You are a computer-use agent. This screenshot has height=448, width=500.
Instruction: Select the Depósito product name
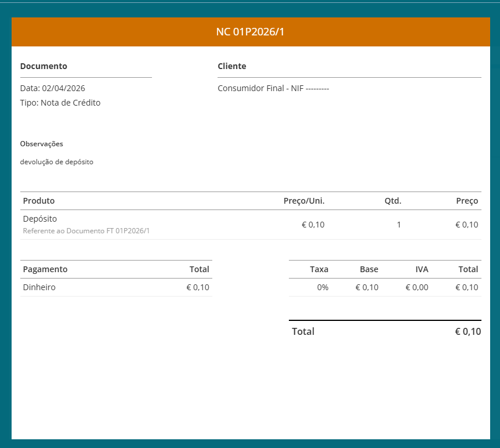pos(40,219)
